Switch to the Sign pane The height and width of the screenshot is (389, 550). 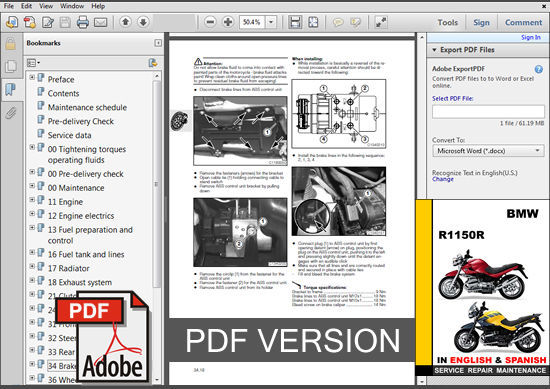481,22
